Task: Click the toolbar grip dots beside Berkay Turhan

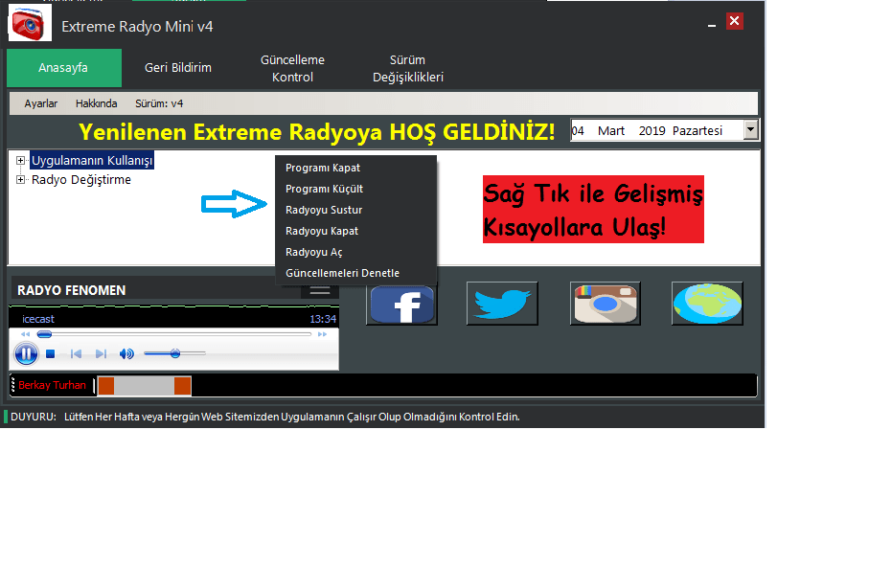Action: [x=13, y=385]
